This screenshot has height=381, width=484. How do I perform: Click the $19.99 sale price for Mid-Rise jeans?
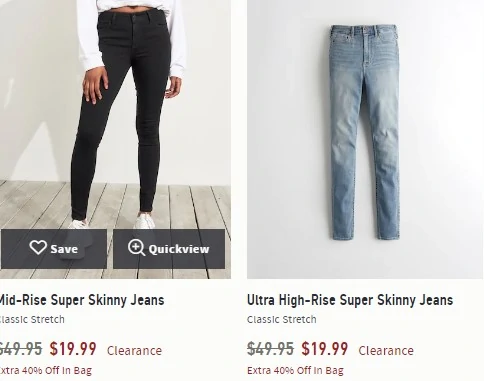[73, 349]
